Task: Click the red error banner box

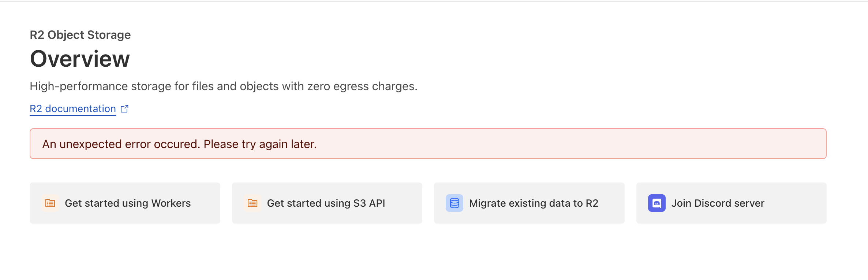Action: [x=549, y=144]
